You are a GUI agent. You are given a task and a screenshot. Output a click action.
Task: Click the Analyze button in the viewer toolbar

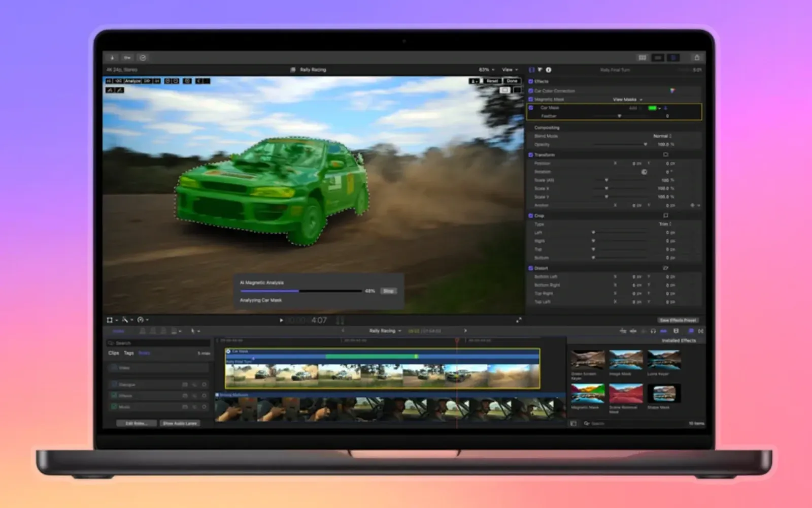(x=132, y=81)
